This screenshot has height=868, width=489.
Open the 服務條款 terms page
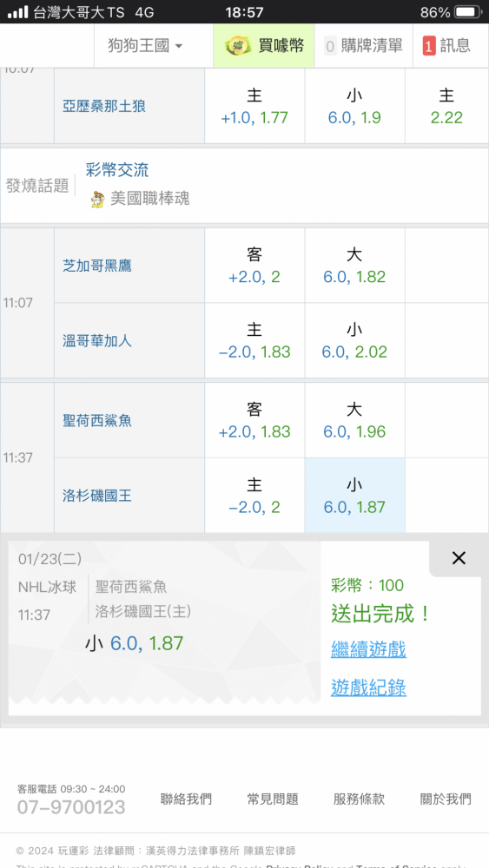[359, 799]
